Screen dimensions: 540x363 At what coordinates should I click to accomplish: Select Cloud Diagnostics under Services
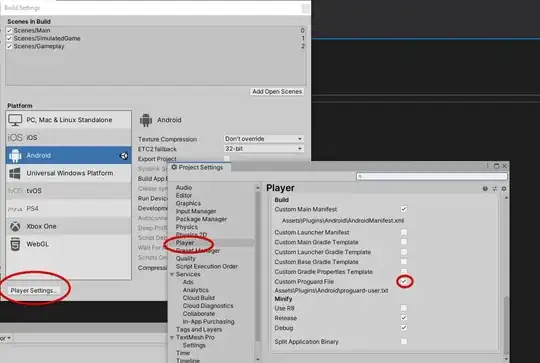tap(208, 306)
